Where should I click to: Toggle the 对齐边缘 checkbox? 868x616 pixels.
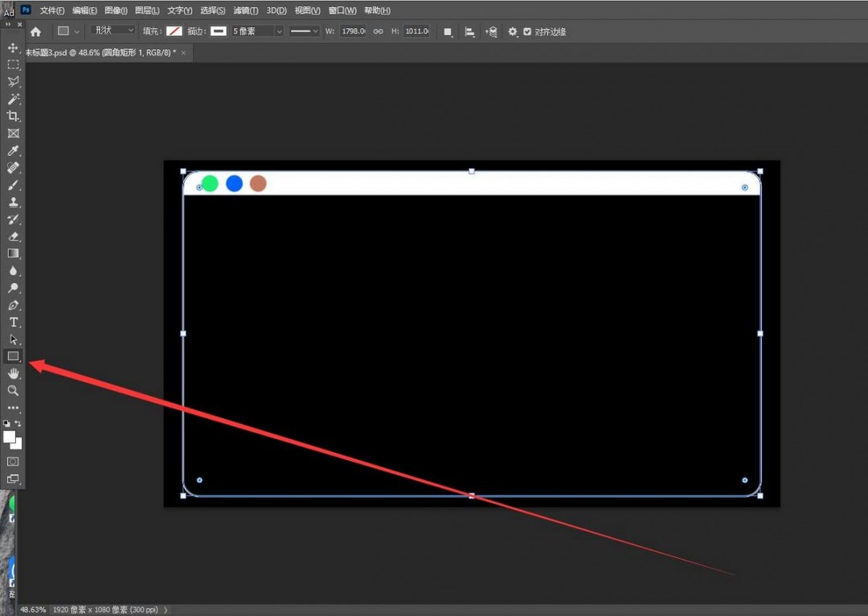pos(527,31)
